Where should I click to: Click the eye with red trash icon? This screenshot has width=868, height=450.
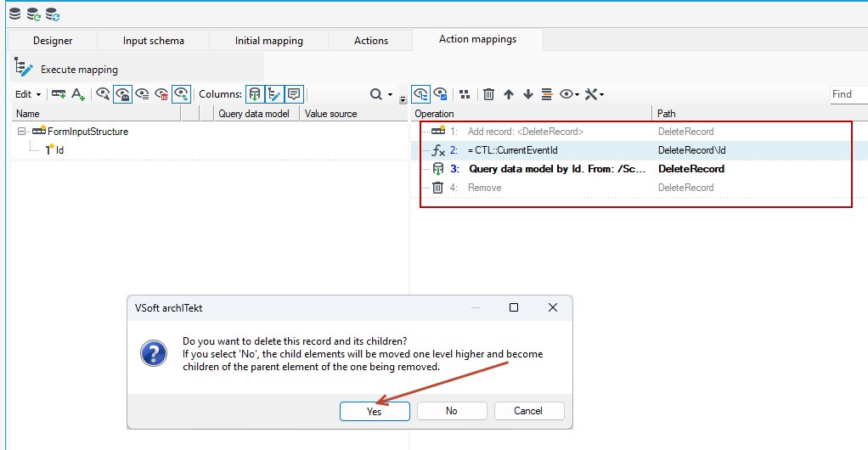(x=161, y=94)
